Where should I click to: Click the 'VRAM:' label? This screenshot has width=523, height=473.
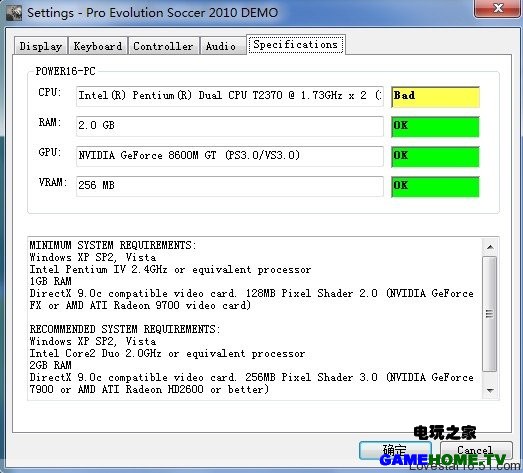pos(53,182)
